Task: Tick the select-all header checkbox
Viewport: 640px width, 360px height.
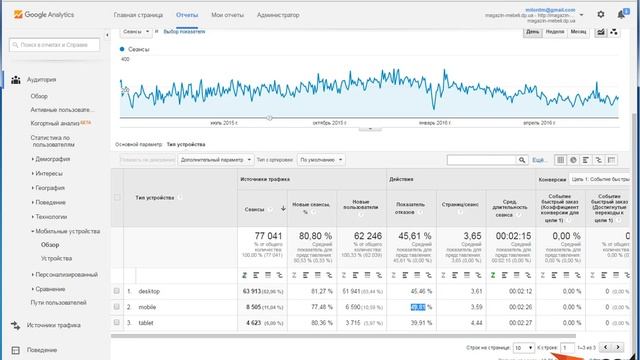Action: pyautogui.click(x=117, y=198)
